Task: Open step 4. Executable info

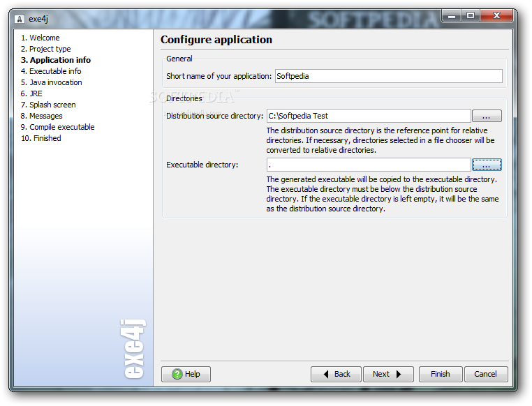Action: (x=51, y=71)
